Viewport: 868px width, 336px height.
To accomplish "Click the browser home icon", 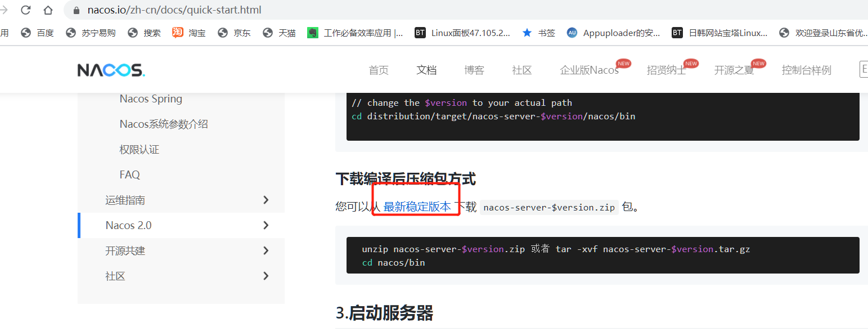I will click(x=48, y=10).
